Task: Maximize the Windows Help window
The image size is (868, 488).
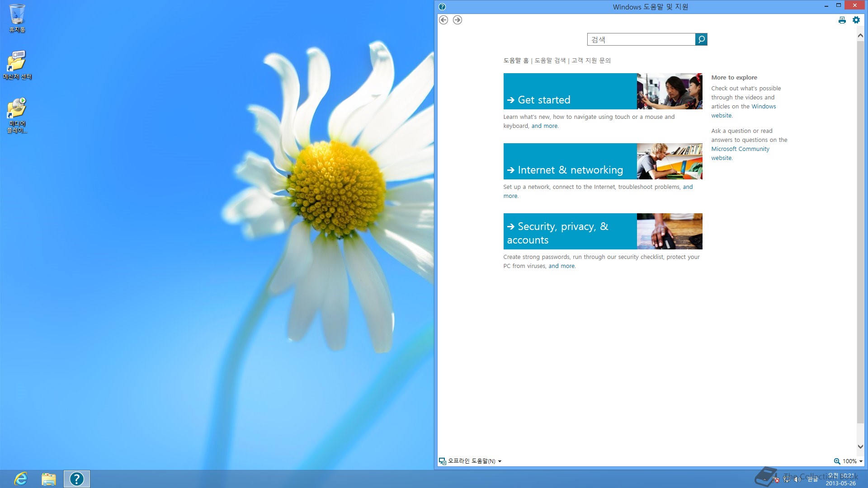Action: coord(838,5)
